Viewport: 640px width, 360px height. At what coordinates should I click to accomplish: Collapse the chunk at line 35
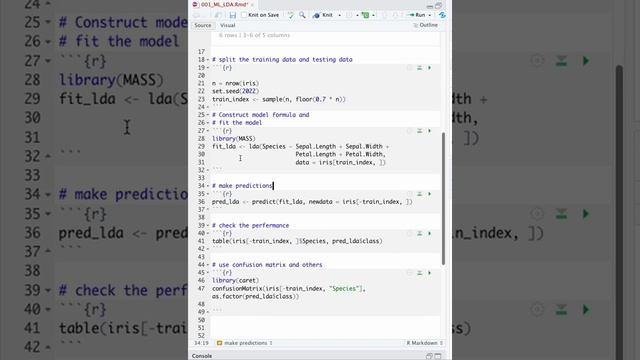208,194
